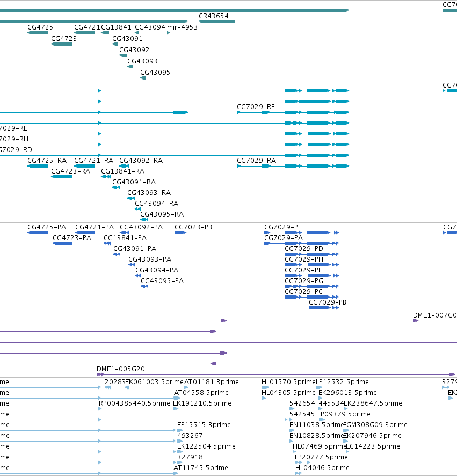Screen dimensions: 457x476
Task: Select the CG43095 gene label without suffix
Action: click(x=155, y=72)
